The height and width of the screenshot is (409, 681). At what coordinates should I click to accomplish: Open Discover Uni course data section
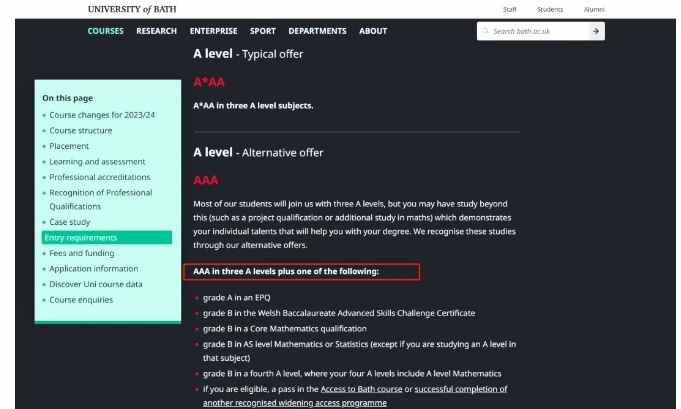coord(96,284)
